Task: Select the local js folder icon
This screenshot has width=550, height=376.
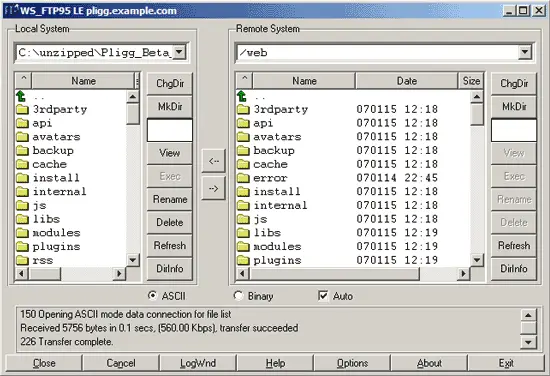Action: pyautogui.click(x=22, y=205)
